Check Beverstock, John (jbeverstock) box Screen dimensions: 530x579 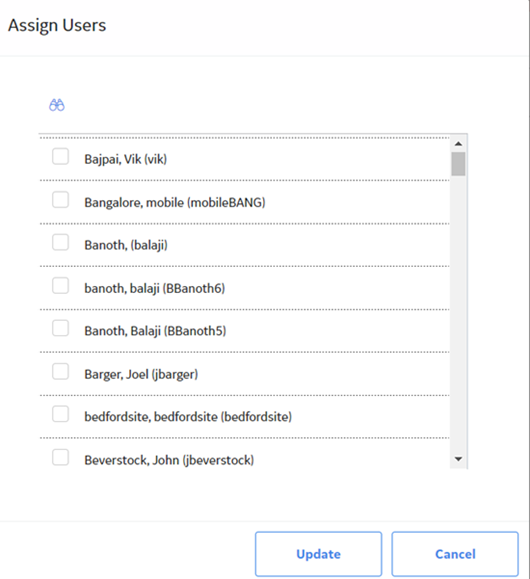pyautogui.click(x=60, y=458)
